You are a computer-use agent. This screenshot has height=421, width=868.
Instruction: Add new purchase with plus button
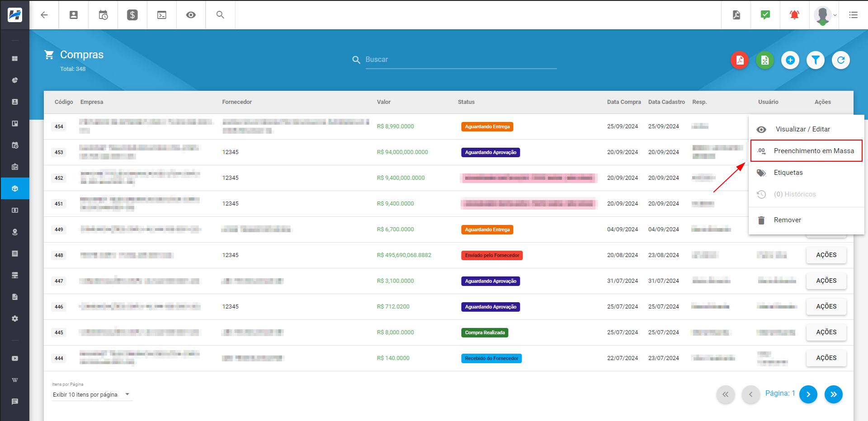[790, 60]
